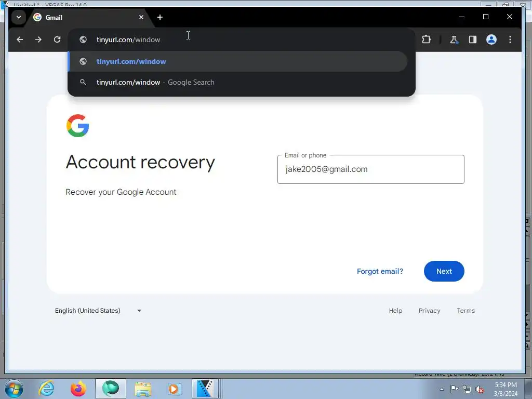Open the English (United States) language dropdown
Screen dimensions: 532x399
pyautogui.click(x=98, y=311)
